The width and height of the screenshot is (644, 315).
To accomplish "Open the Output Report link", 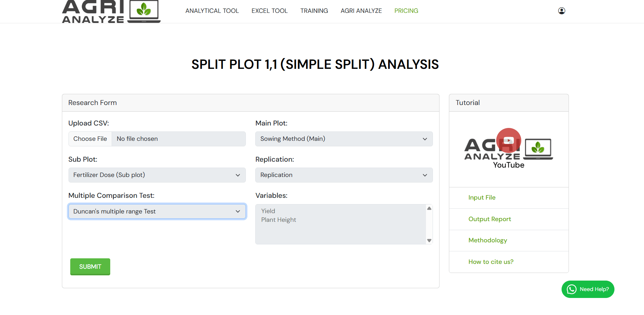I will click(489, 219).
